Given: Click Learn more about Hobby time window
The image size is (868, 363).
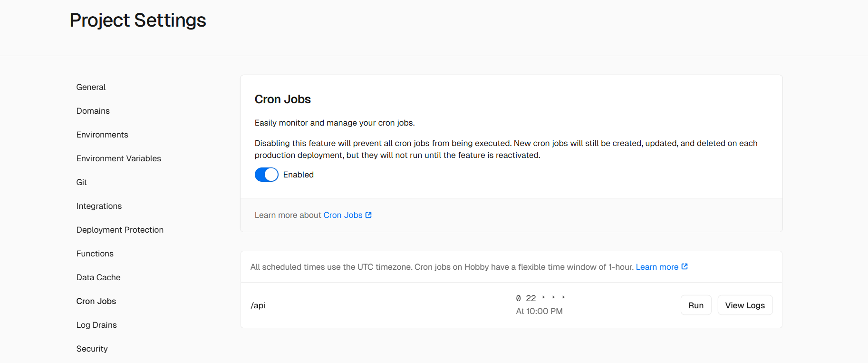Looking at the screenshot, I should [x=657, y=267].
